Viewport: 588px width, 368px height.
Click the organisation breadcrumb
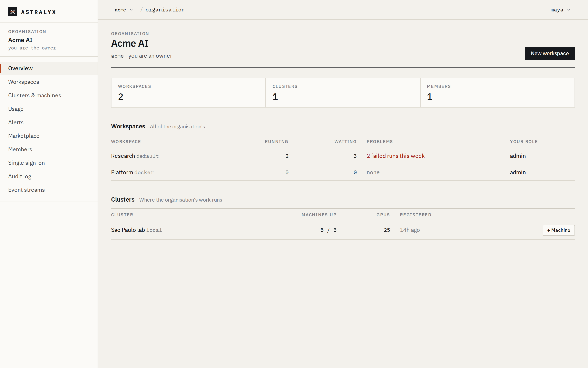tap(165, 10)
